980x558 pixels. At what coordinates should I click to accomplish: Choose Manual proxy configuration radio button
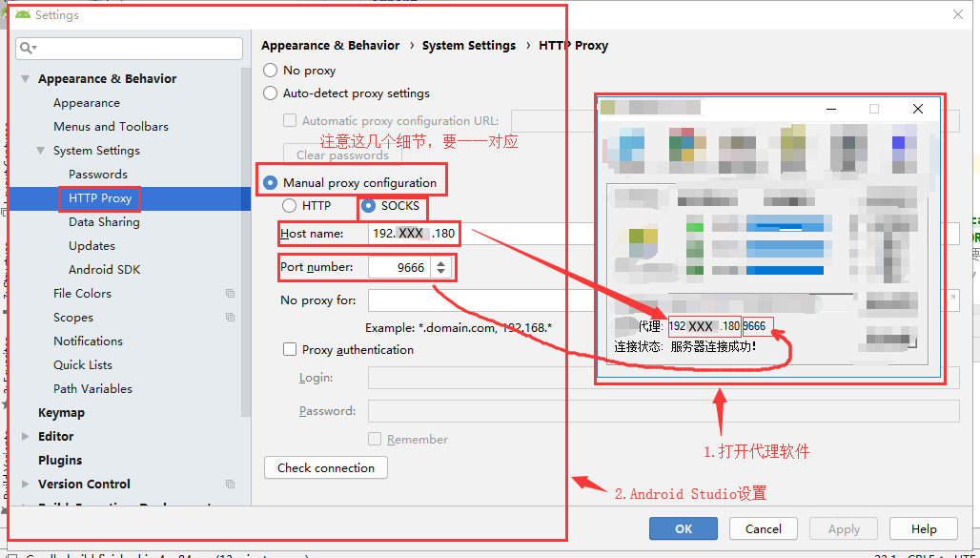270,183
